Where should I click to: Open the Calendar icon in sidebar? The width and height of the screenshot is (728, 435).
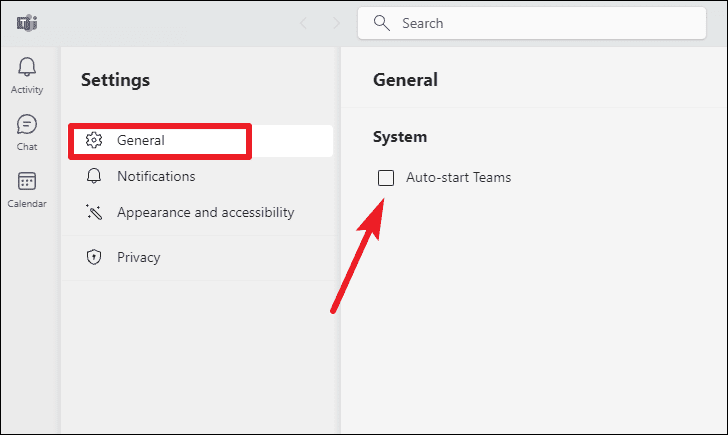coord(27,181)
